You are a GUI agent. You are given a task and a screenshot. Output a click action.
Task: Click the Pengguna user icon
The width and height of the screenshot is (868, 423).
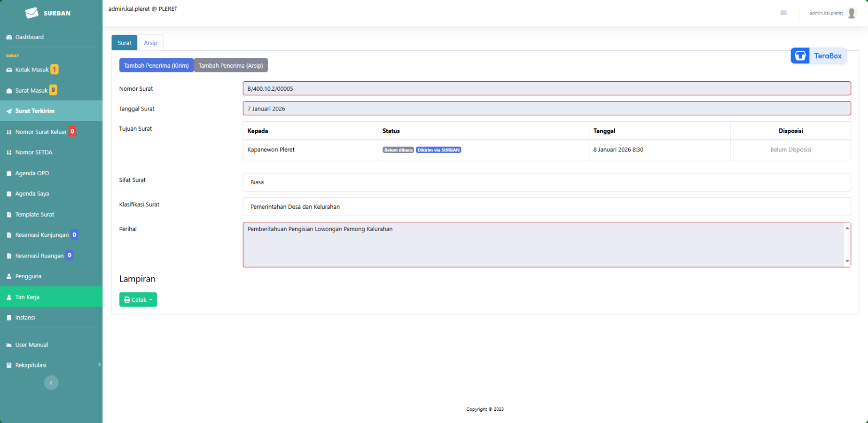point(9,276)
